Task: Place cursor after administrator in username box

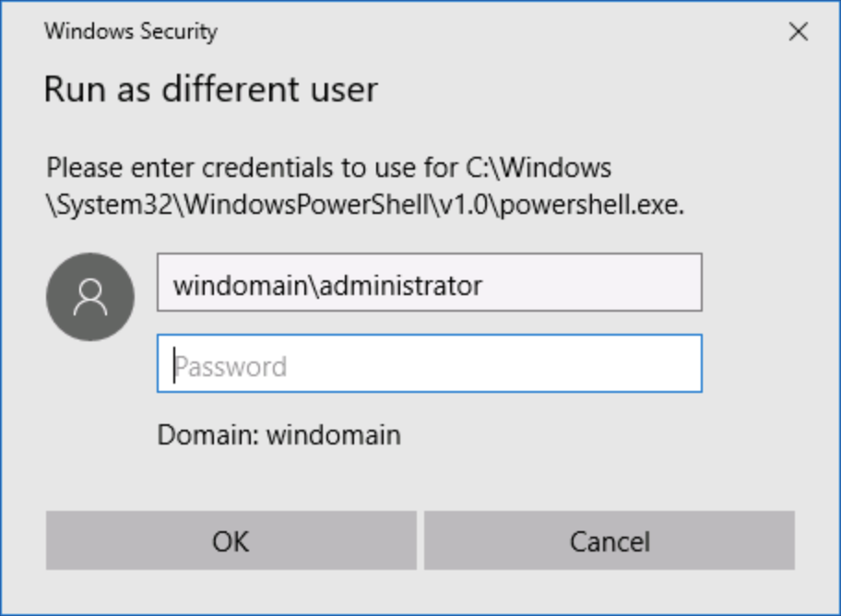Action: tap(484, 286)
